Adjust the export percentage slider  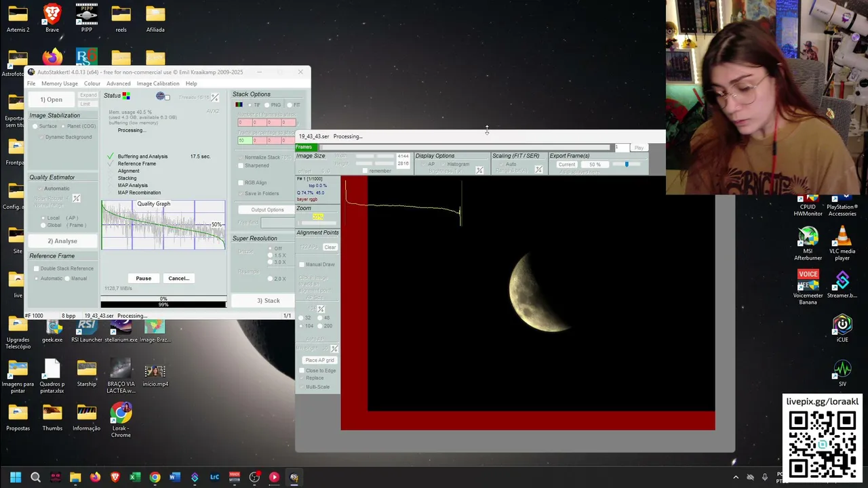point(627,164)
